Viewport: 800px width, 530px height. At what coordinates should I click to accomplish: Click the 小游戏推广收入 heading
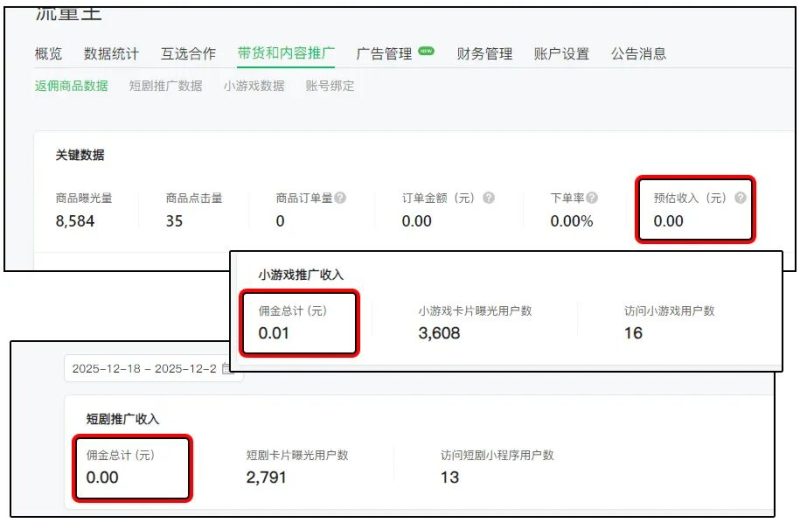pos(301,275)
